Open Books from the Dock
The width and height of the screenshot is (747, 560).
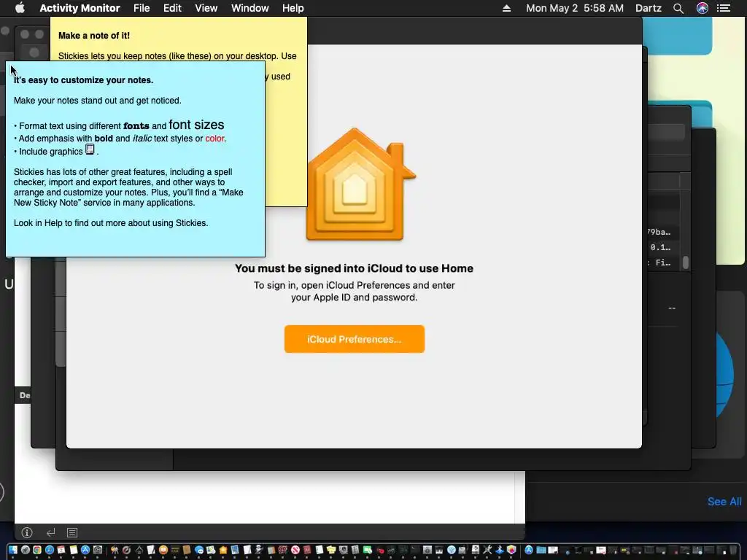coord(163,550)
